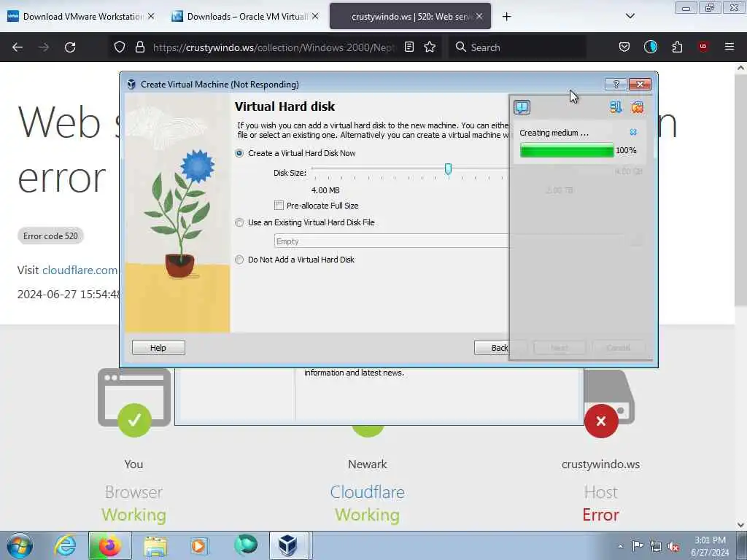Switch to Downloads Oracle VM VirtualBox tab
747x560 pixels.
244,16
